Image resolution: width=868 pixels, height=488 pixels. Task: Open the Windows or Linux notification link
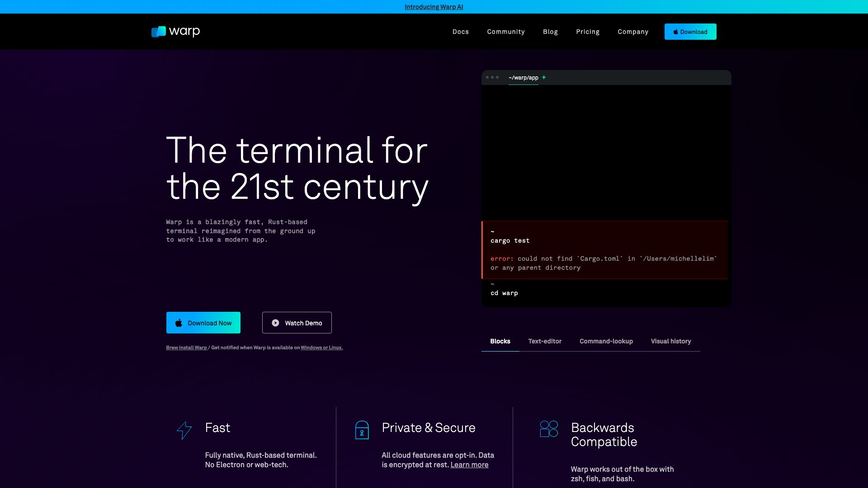click(321, 347)
